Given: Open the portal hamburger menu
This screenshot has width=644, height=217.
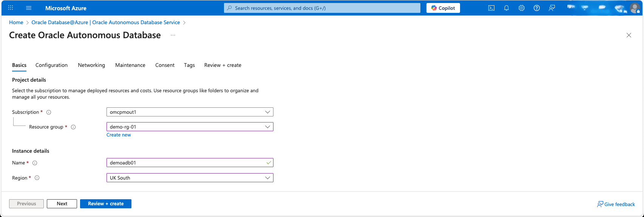Looking at the screenshot, I should coord(29,8).
